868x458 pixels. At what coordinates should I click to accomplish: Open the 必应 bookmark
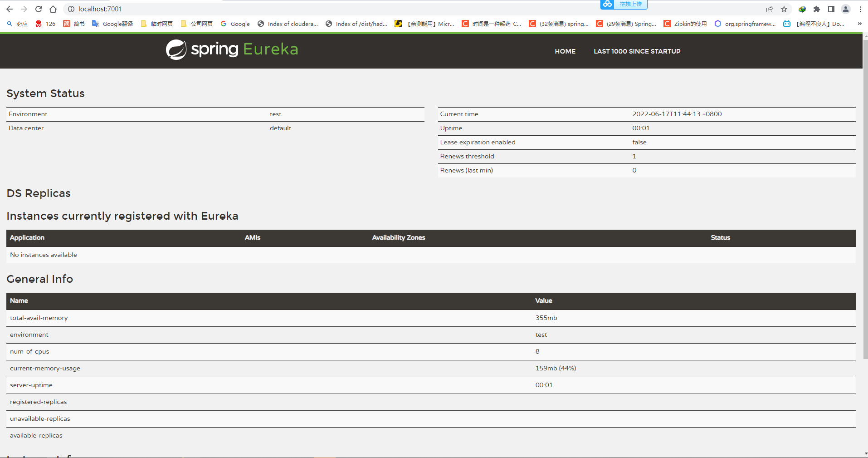(17, 24)
